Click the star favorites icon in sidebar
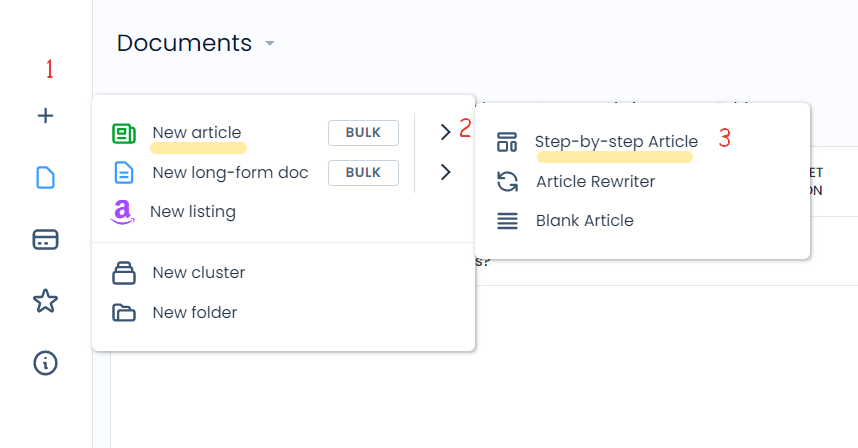 click(x=45, y=301)
